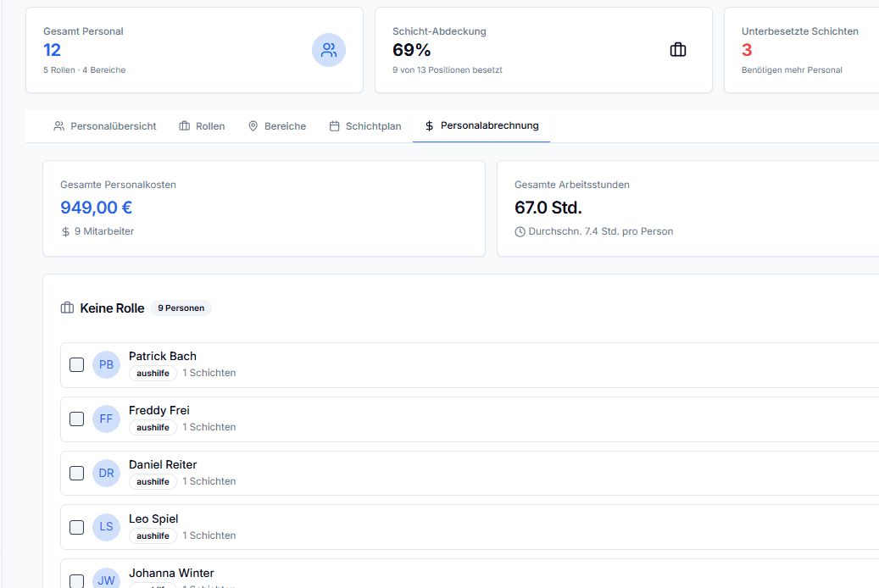
Task: Click '9 von 13 Positionen besetzt' text
Action: pyautogui.click(x=448, y=70)
